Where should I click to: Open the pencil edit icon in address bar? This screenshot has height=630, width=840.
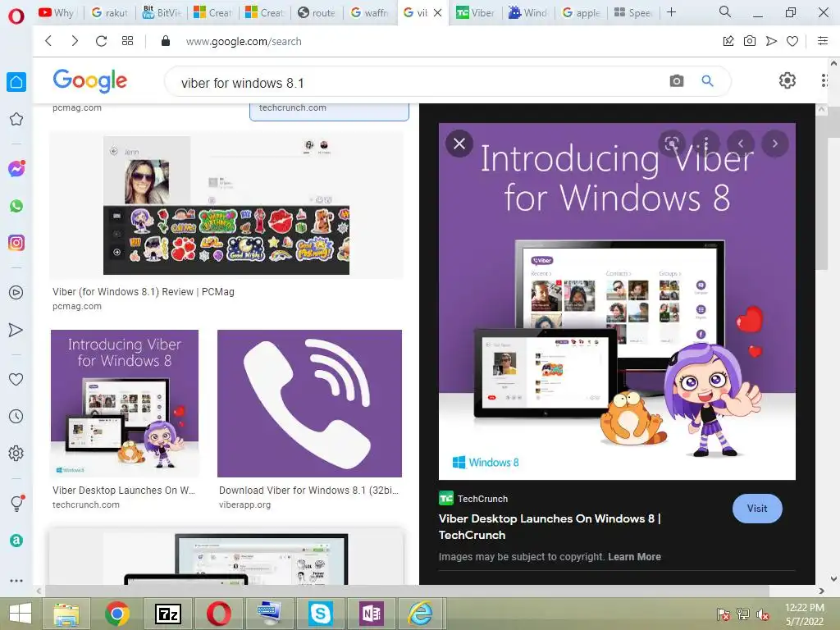[728, 41]
